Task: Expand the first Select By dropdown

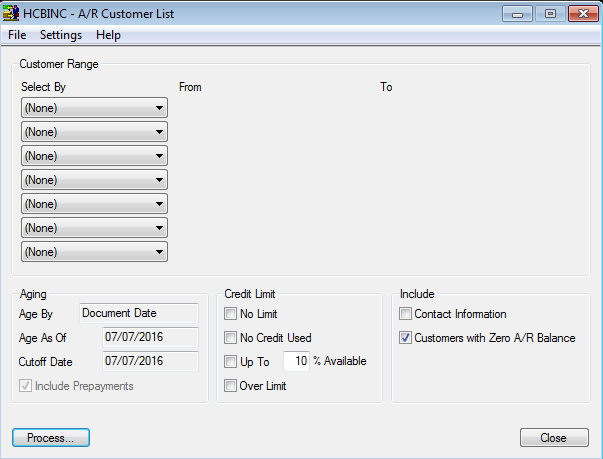Action: pyautogui.click(x=94, y=108)
